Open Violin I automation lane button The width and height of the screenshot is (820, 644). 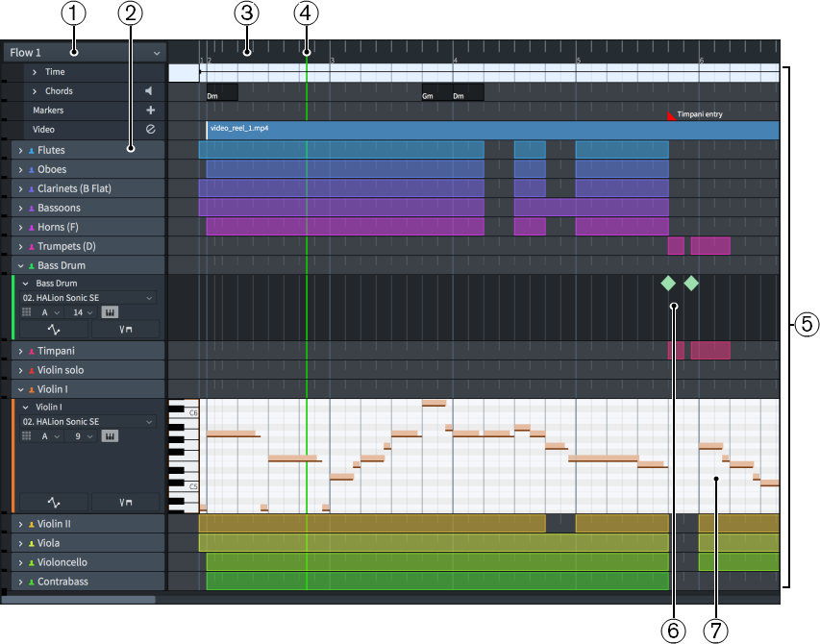[54, 502]
